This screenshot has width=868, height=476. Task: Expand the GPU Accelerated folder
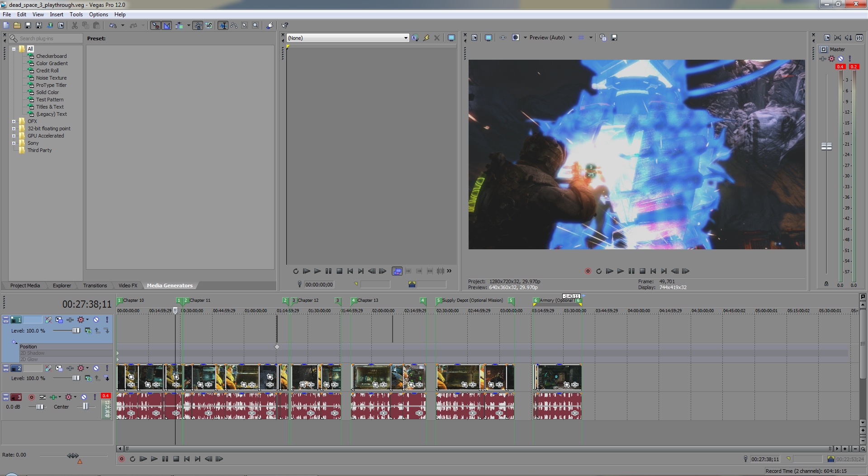click(x=14, y=136)
